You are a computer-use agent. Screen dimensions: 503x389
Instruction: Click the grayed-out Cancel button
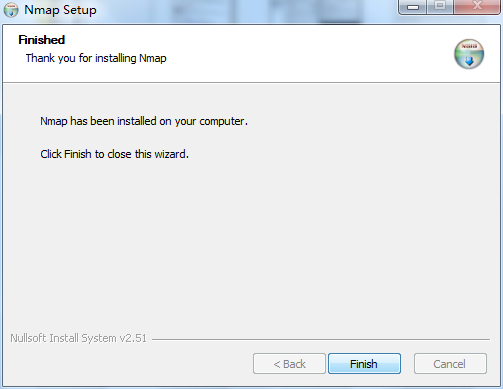(450, 363)
